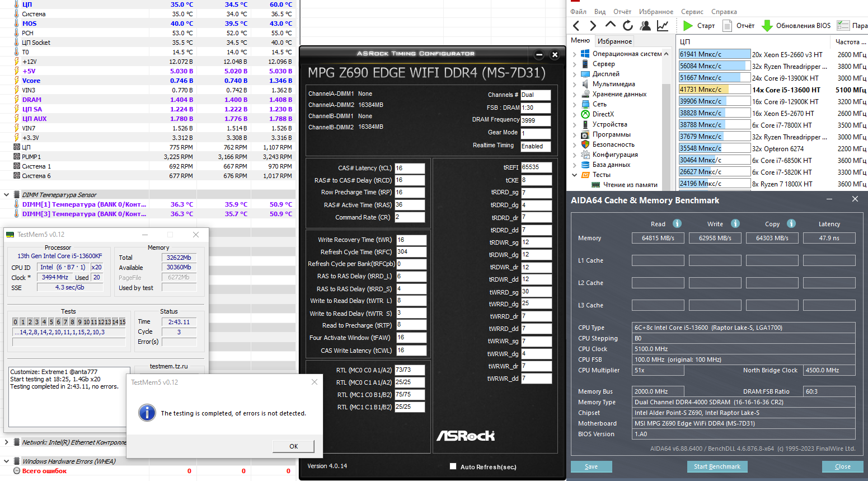Go back using AIDA64 toolbar left arrow
Screen dimensions: 868x481
576,26
